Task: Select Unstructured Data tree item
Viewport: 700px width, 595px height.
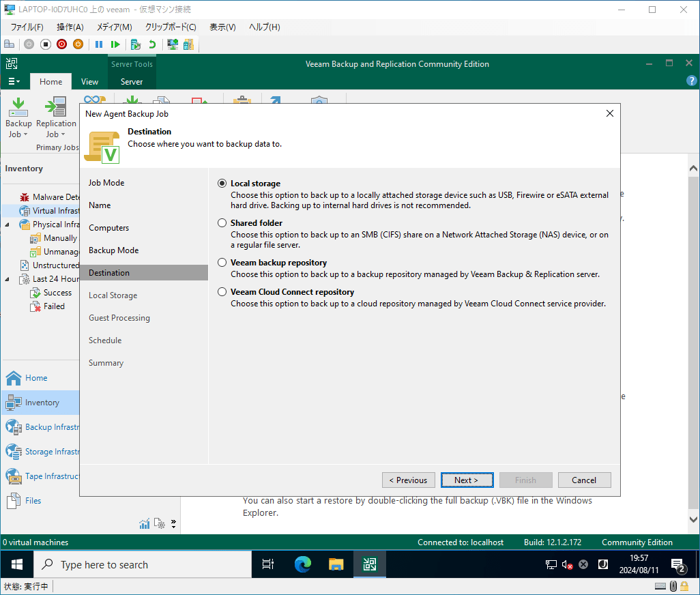Action: (x=50, y=265)
